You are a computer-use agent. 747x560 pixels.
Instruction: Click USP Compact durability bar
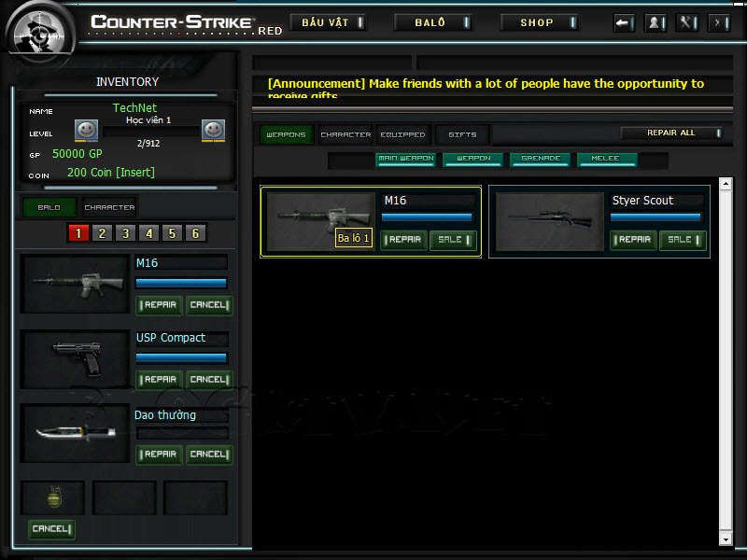tap(181, 357)
